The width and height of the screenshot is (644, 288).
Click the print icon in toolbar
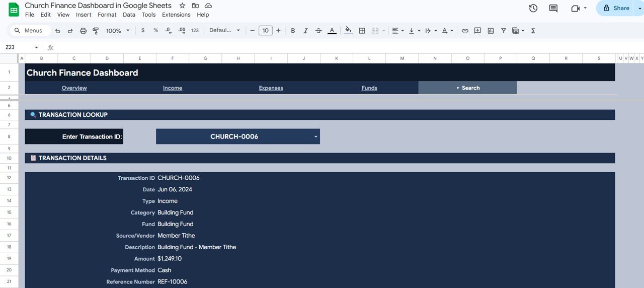83,31
